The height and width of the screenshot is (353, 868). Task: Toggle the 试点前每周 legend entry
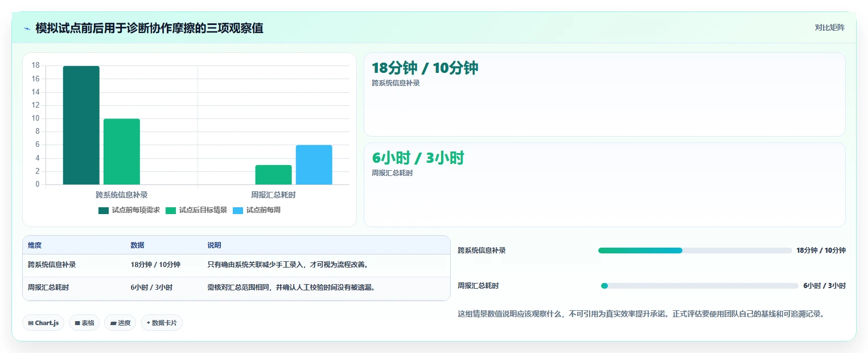click(x=257, y=210)
